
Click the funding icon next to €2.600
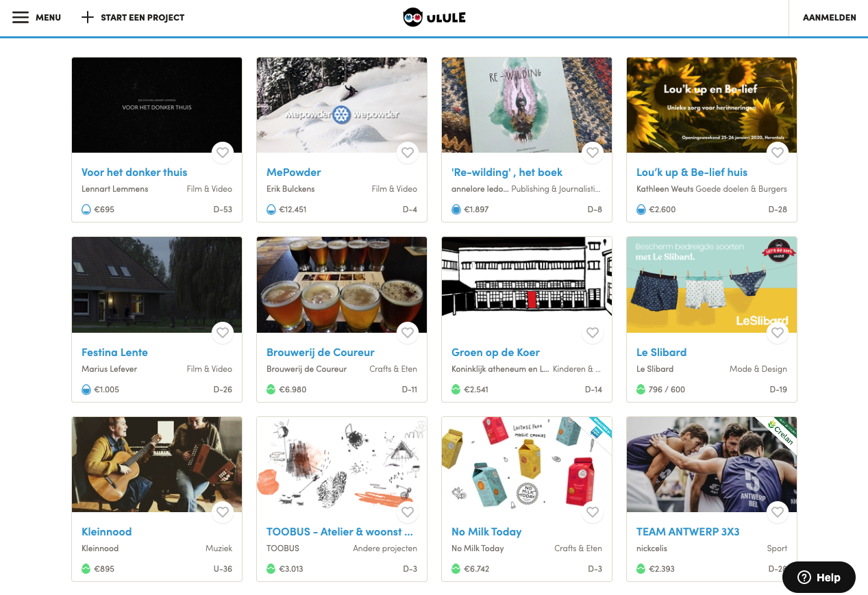641,210
